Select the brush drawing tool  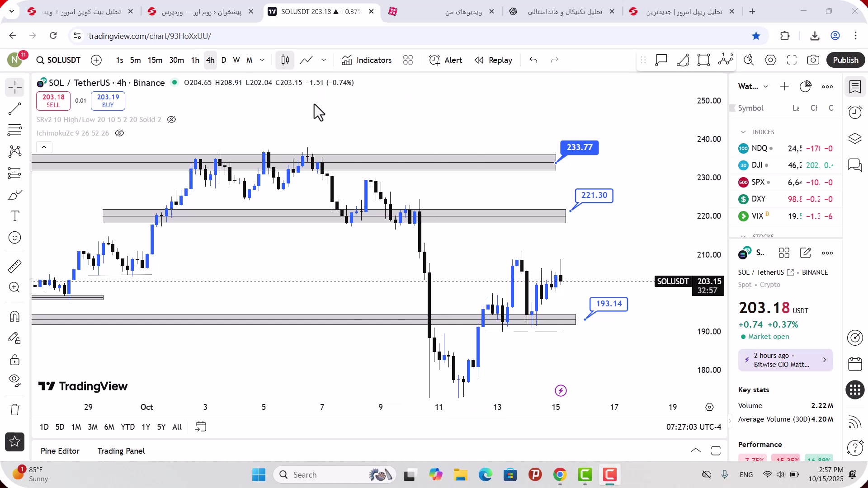[14, 195]
